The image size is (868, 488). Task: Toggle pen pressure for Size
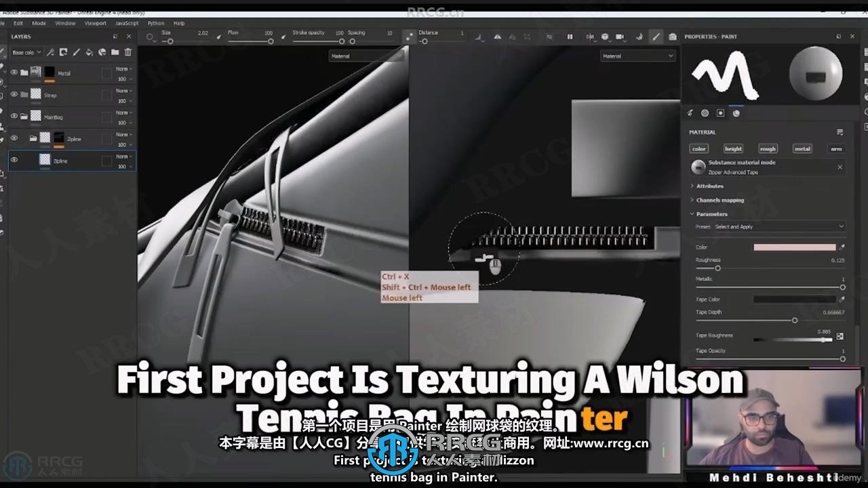coord(218,37)
